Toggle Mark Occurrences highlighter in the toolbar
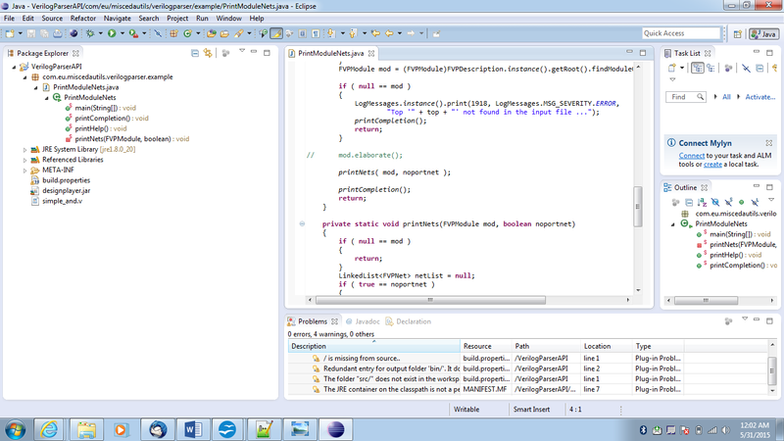The width and height of the screenshot is (784, 441). [x=276, y=34]
